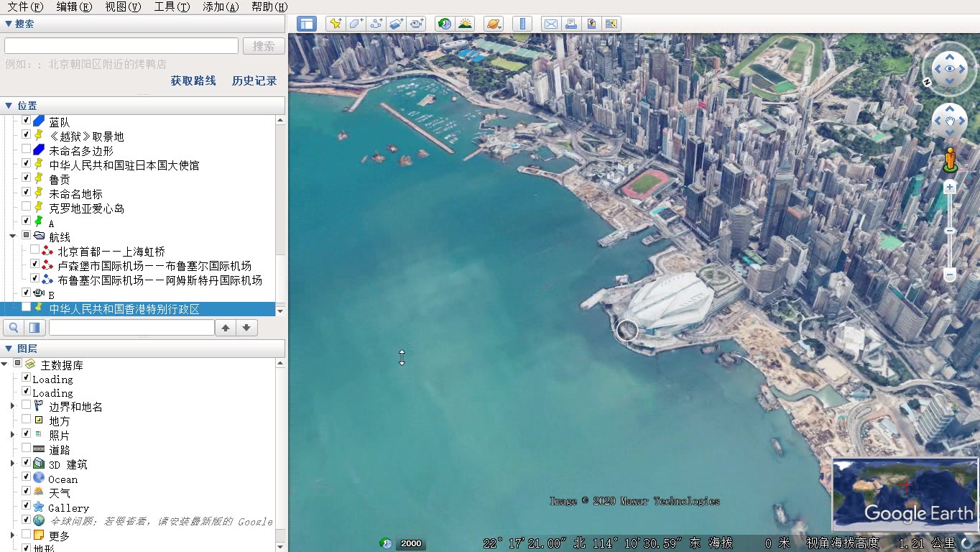
Task: Open the ruler measurement tool
Action: coord(522,24)
